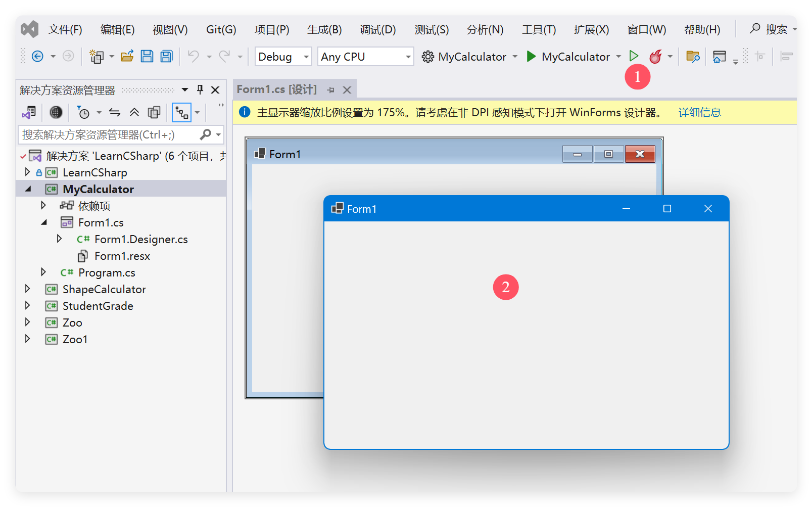Open the 文件(F) menu
The width and height of the screenshot is (812, 507).
coord(65,29)
